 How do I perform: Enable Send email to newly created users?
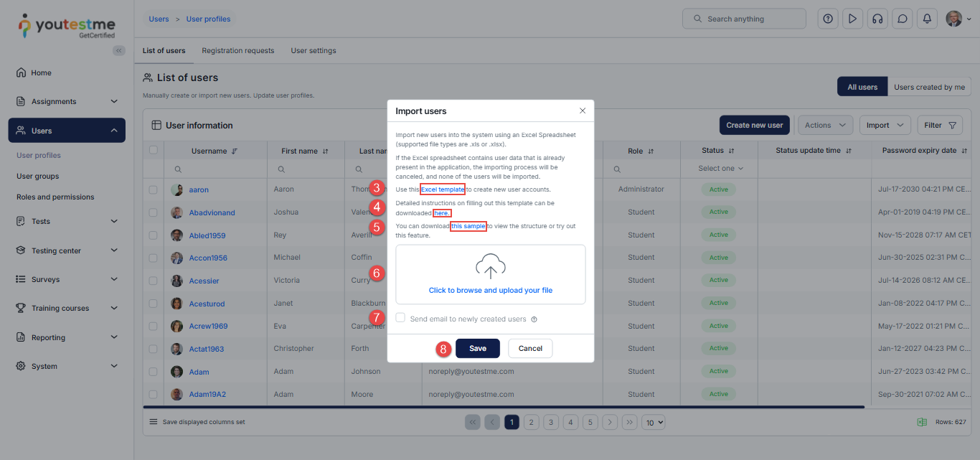(x=400, y=318)
